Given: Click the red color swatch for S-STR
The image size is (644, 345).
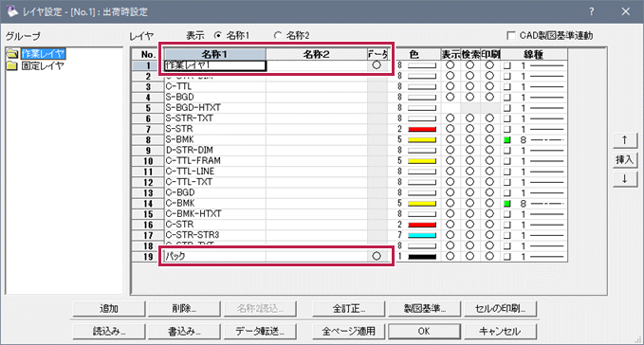Looking at the screenshot, I should [x=422, y=129].
